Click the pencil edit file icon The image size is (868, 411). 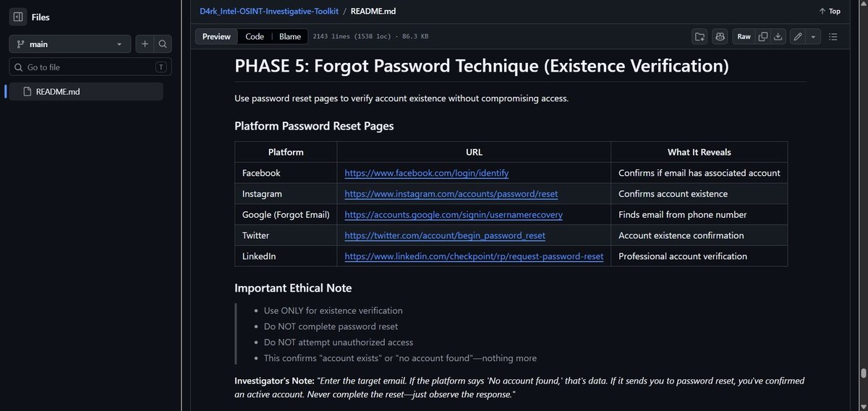(798, 36)
